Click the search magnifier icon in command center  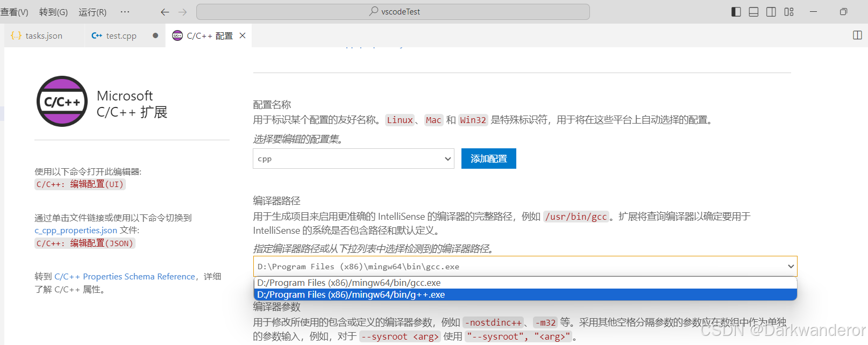pos(374,11)
